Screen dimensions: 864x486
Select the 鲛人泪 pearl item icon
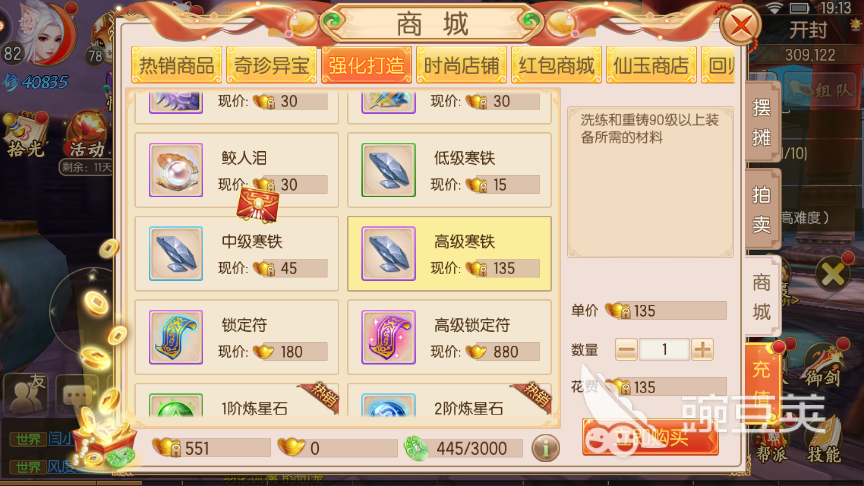click(x=176, y=170)
